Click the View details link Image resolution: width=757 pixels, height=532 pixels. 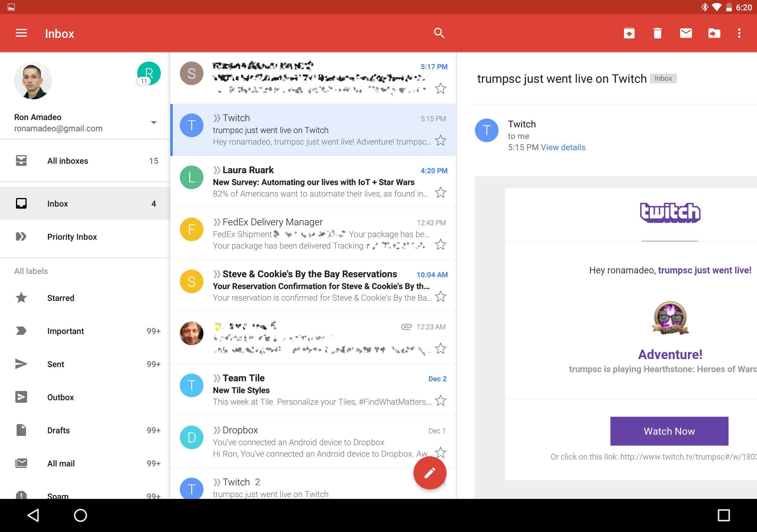563,147
